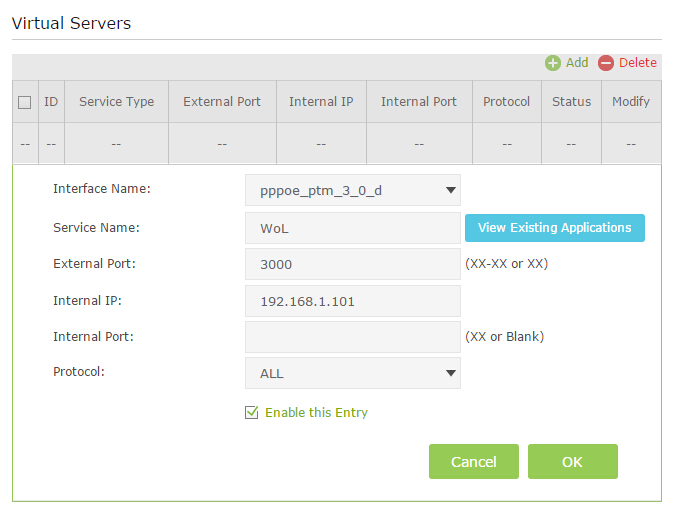The image size is (677, 517).
Task: Open the Interface Name dropdown
Action: point(353,190)
